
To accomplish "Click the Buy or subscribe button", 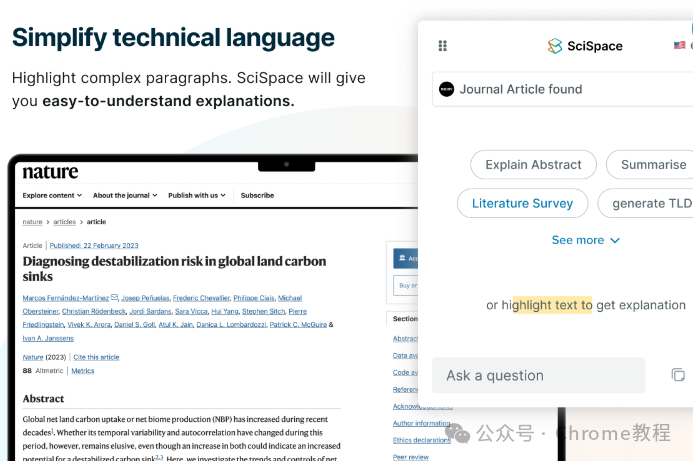I will [406, 286].
